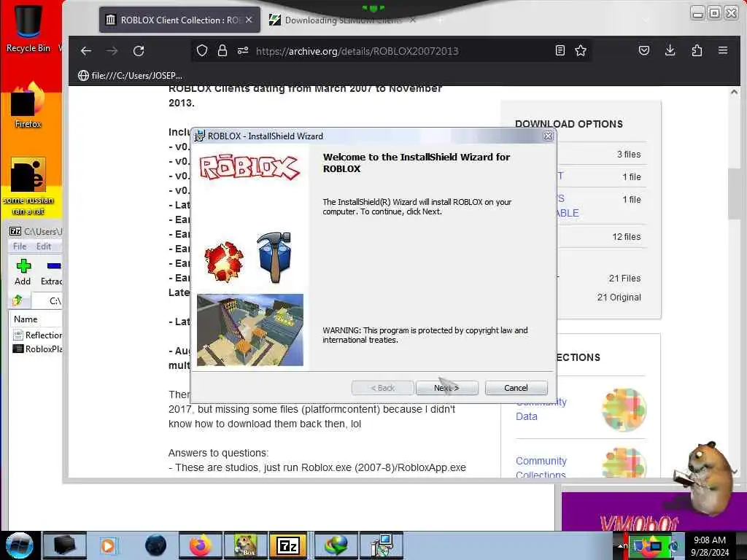Open Edit menu in 7-Zip window
The height and width of the screenshot is (560, 747).
43,246
